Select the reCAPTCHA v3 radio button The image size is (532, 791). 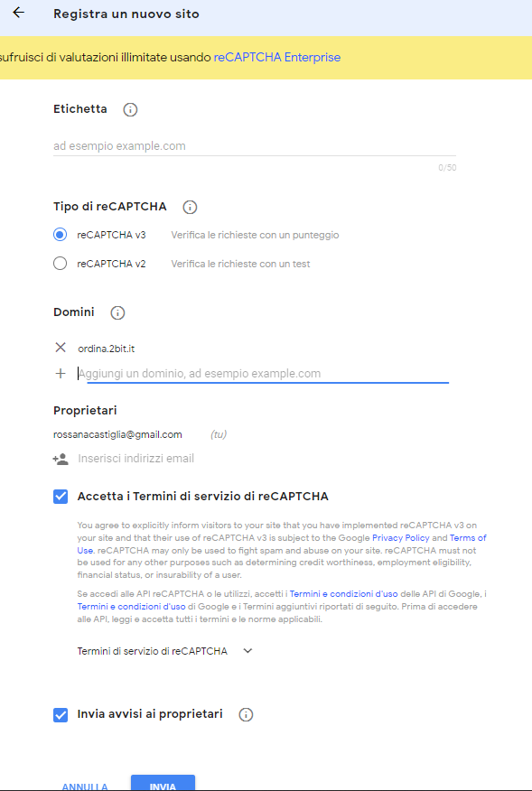point(60,235)
